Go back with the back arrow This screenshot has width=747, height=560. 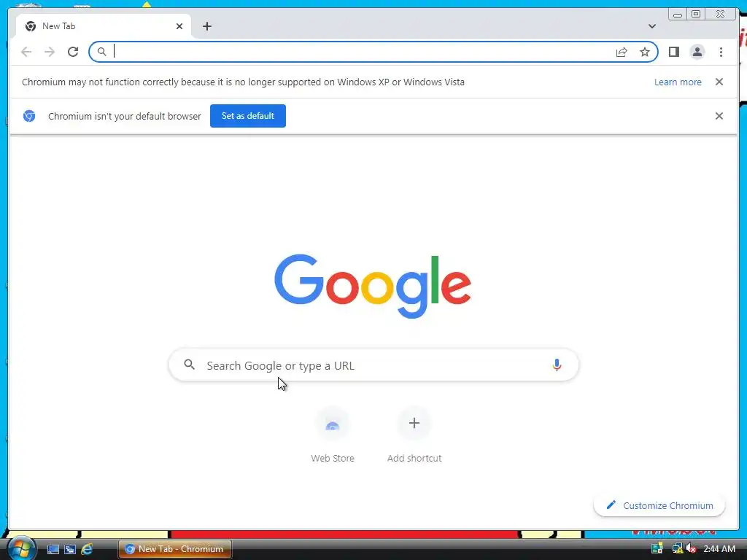(26, 52)
